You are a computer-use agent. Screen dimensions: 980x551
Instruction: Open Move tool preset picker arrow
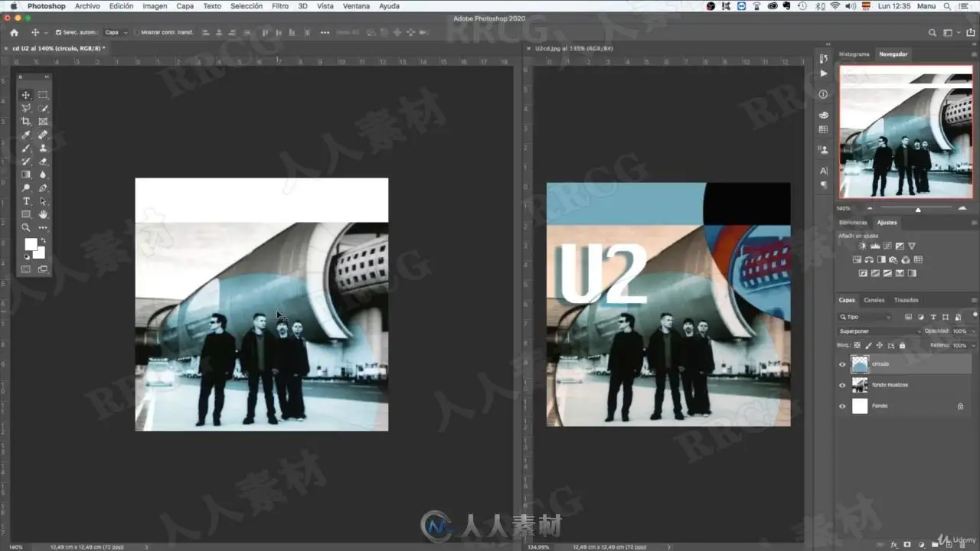pos(46,33)
